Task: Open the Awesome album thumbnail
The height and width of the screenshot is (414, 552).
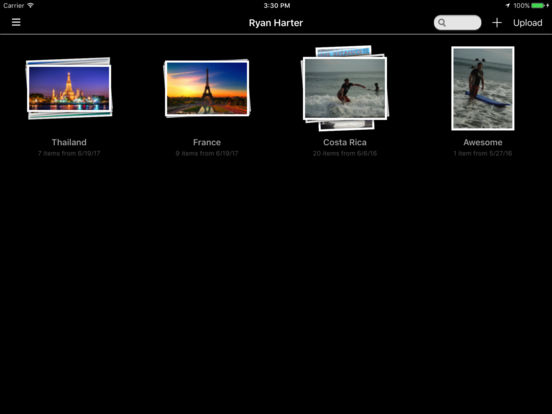Action: (483, 88)
